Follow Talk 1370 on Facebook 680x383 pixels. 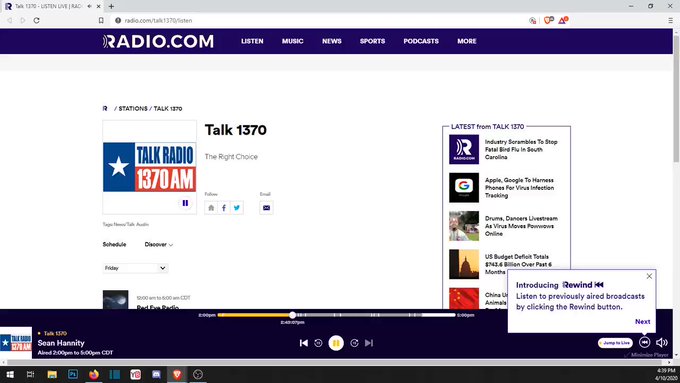coord(224,208)
